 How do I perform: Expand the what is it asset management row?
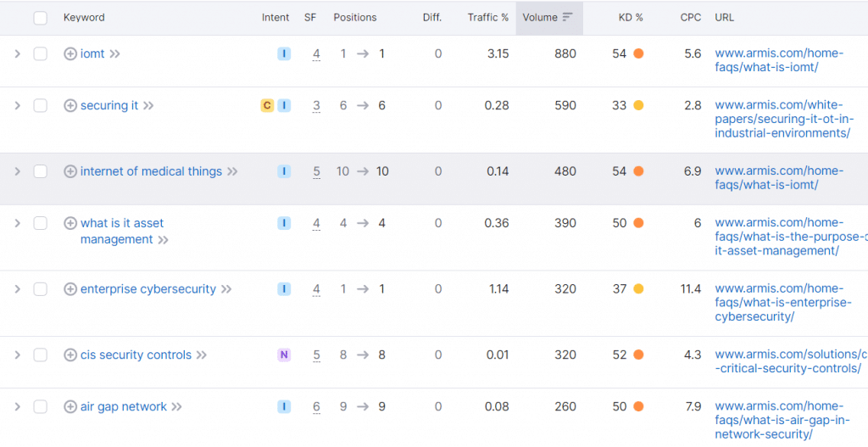point(17,223)
